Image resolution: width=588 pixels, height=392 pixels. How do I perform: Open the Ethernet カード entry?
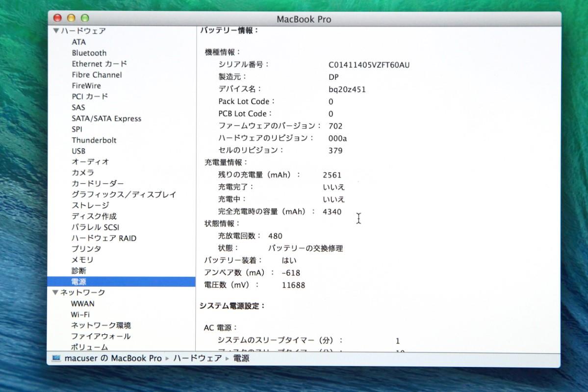click(x=100, y=64)
